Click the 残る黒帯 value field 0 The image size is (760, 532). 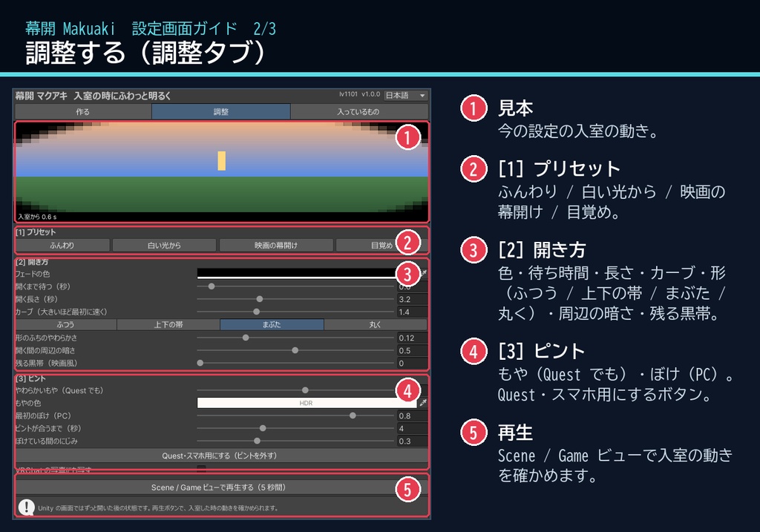point(412,363)
